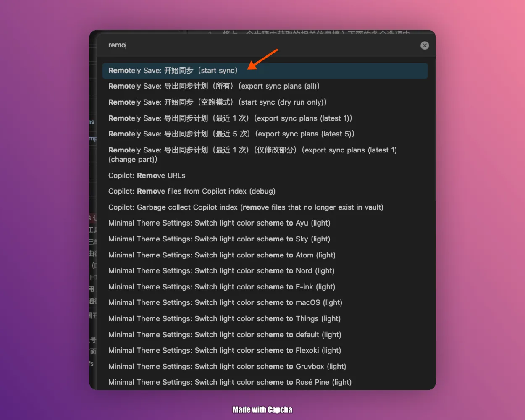Select export sync plans (latest 1) command
The height and width of the screenshot is (420, 525).
[265, 118]
